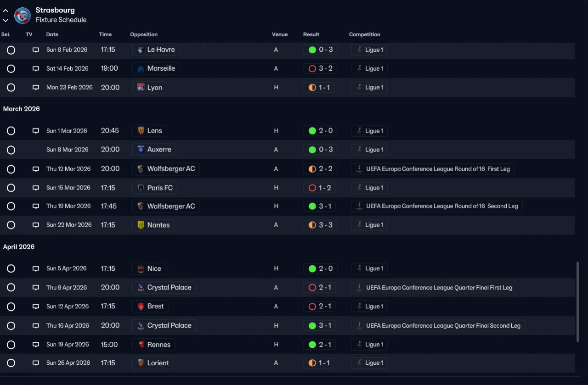Click the Lyon club badge icon

click(141, 88)
